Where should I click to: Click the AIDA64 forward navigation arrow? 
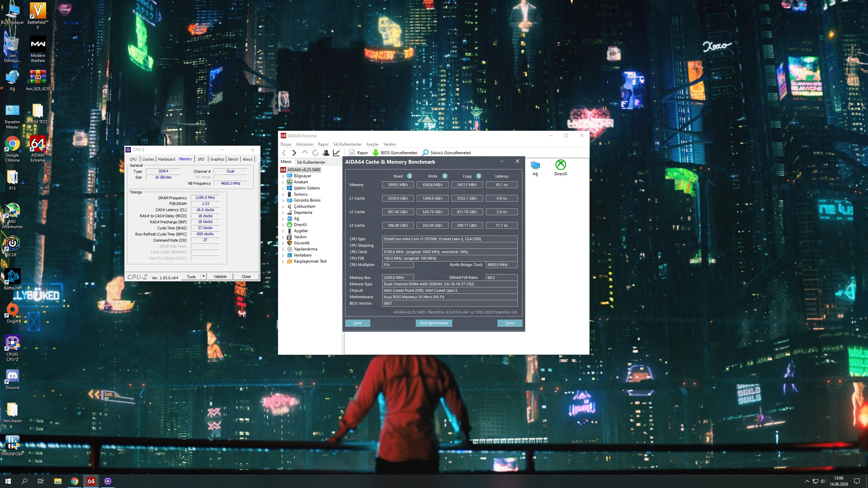tap(294, 153)
